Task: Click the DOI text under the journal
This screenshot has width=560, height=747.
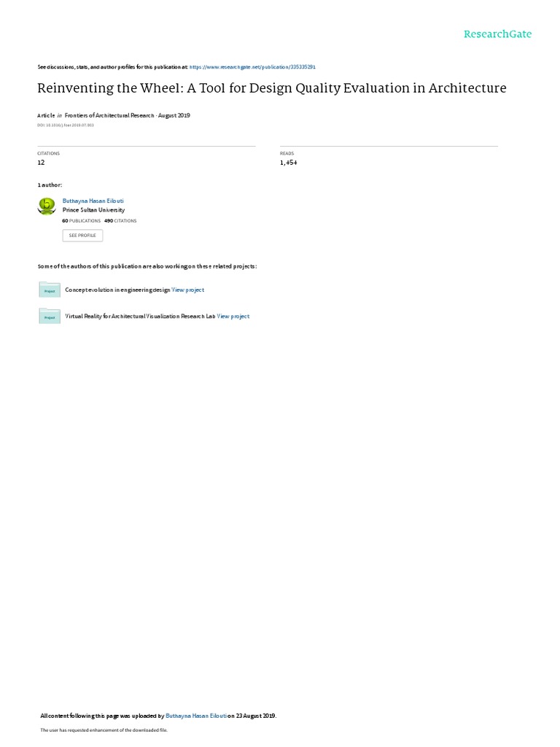Action: pyautogui.click(x=65, y=125)
